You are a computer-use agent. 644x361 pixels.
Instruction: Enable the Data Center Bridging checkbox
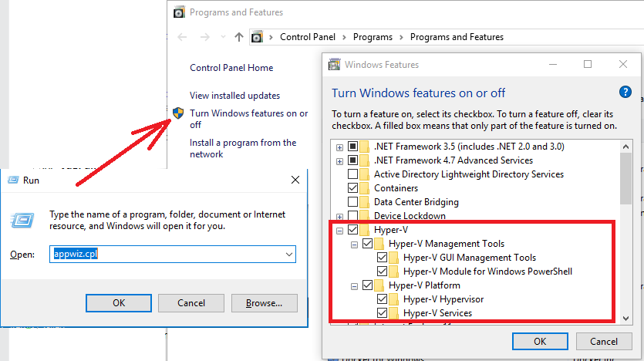(352, 202)
